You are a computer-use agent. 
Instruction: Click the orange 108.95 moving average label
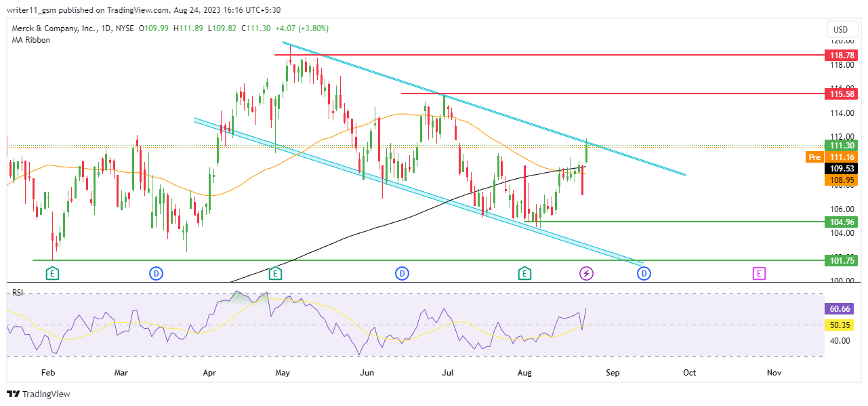[840, 180]
